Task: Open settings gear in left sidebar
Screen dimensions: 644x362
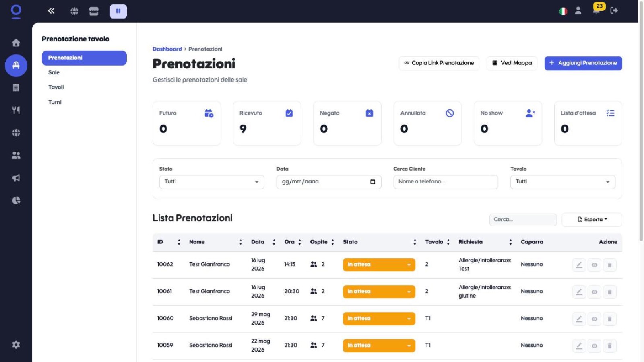Action: pos(16,345)
